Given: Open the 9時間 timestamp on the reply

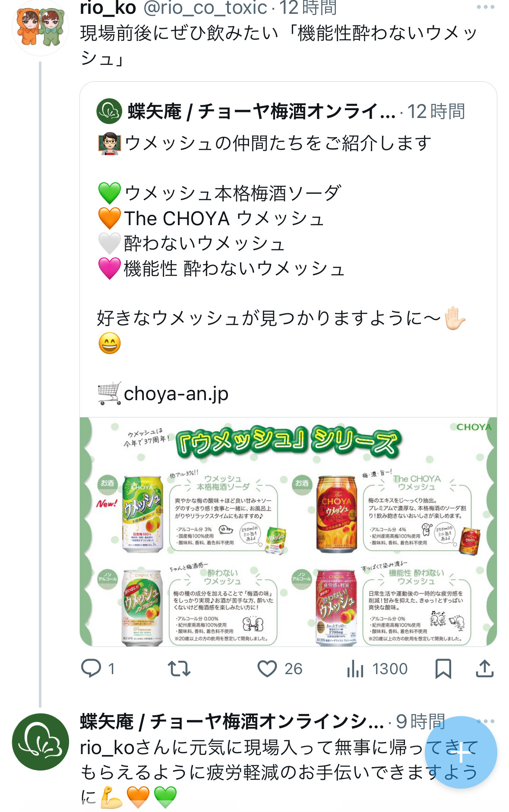Looking at the screenshot, I should pos(420,721).
